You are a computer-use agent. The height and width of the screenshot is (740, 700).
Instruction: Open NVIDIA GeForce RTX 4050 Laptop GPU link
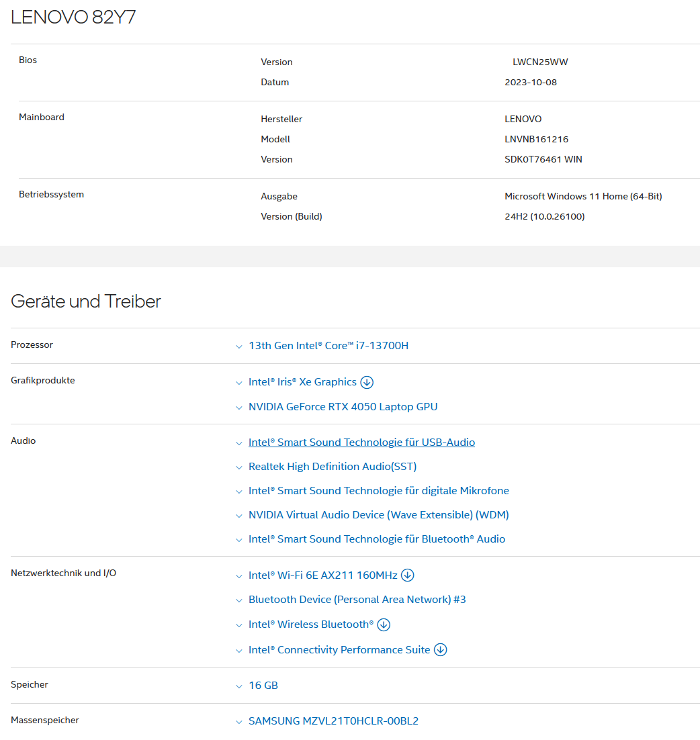(343, 406)
